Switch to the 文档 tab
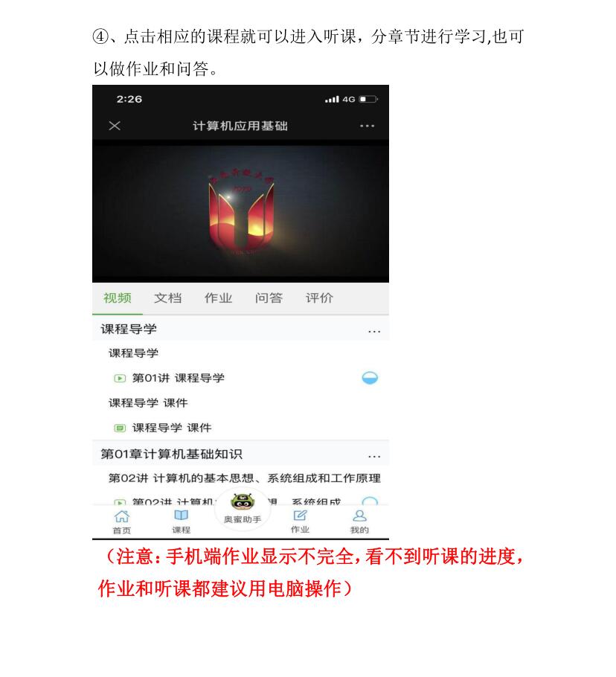 [168, 298]
